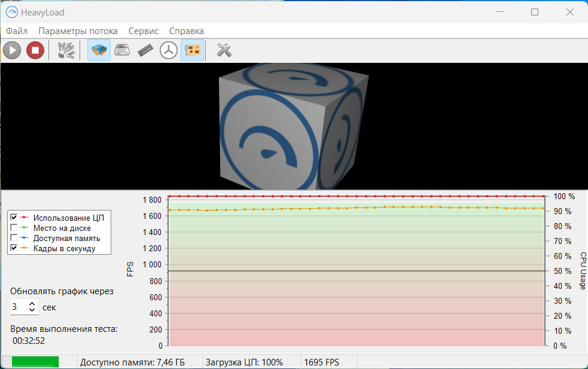Enable the Место на диске checkbox
This screenshot has height=369, width=588.
(14, 228)
